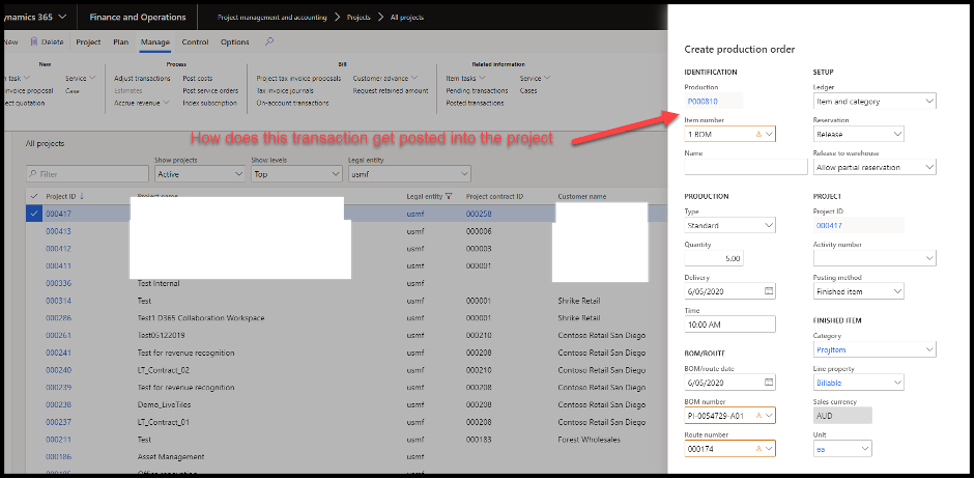The width and height of the screenshot is (977, 479).
Task: Click the Time field showing 10:00 AM
Action: click(x=730, y=324)
